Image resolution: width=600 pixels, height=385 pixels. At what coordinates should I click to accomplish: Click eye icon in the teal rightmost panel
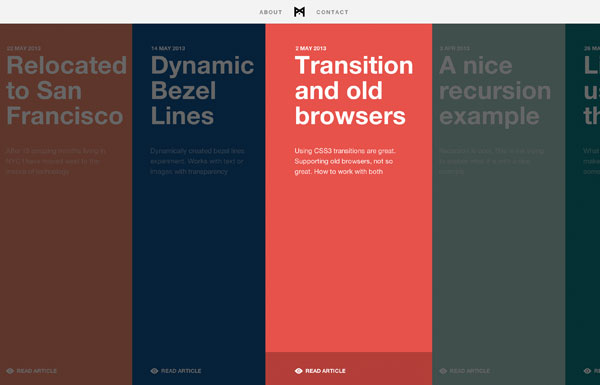pos(587,371)
